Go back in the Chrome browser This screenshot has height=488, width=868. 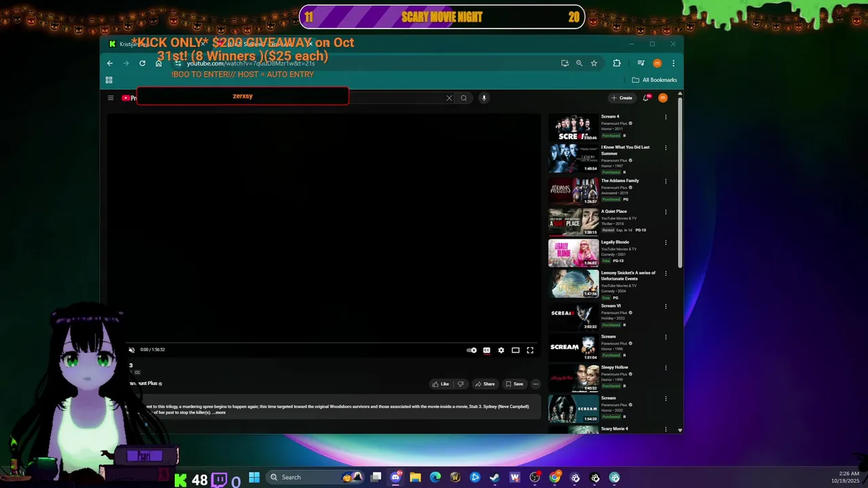click(110, 63)
